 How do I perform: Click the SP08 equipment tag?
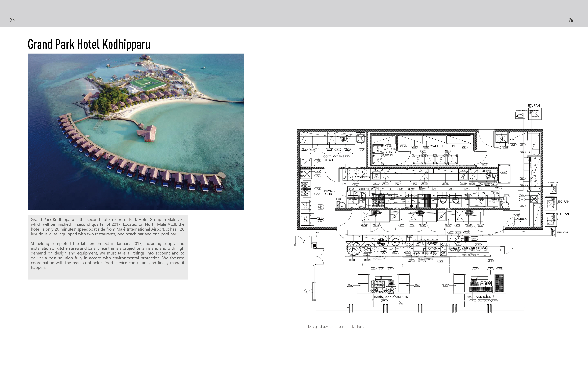point(318,171)
